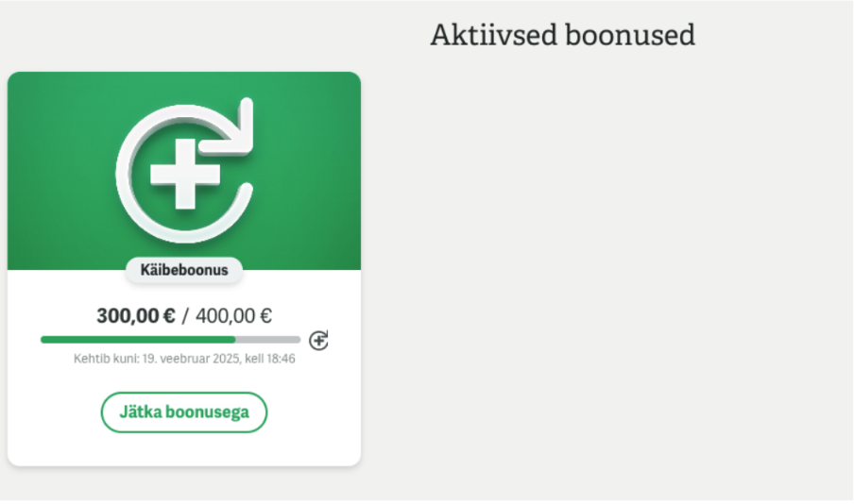Image resolution: width=854 pixels, height=504 pixels.
Task: Click the small bonus icon beside the progress bar
Action: click(x=318, y=340)
